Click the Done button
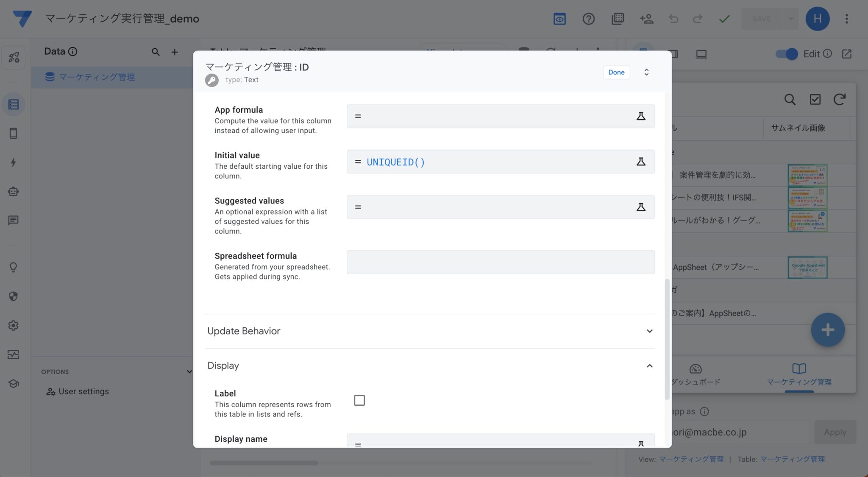The width and height of the screenshot is (868, 477). click(x=616, y=72)
